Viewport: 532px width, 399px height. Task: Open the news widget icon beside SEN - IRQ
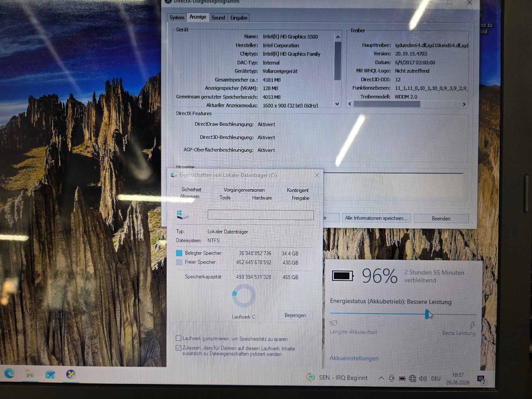coord(310,377)
